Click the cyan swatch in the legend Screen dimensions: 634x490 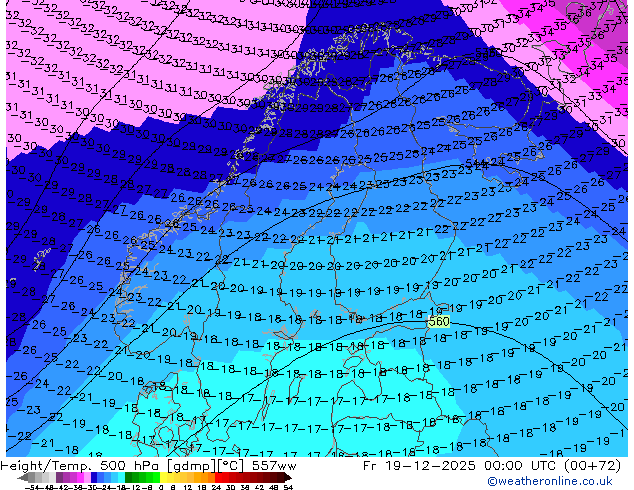point(122,477)
